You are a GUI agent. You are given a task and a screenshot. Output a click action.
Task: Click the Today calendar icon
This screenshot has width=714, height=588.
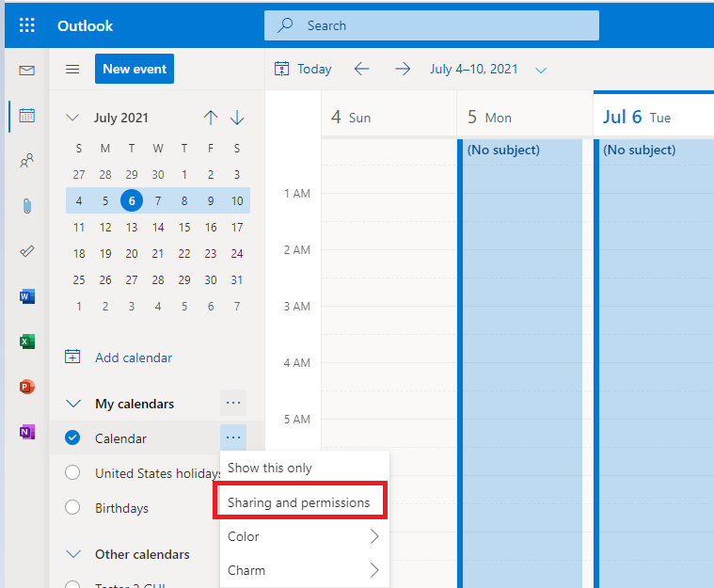point(281,69)
